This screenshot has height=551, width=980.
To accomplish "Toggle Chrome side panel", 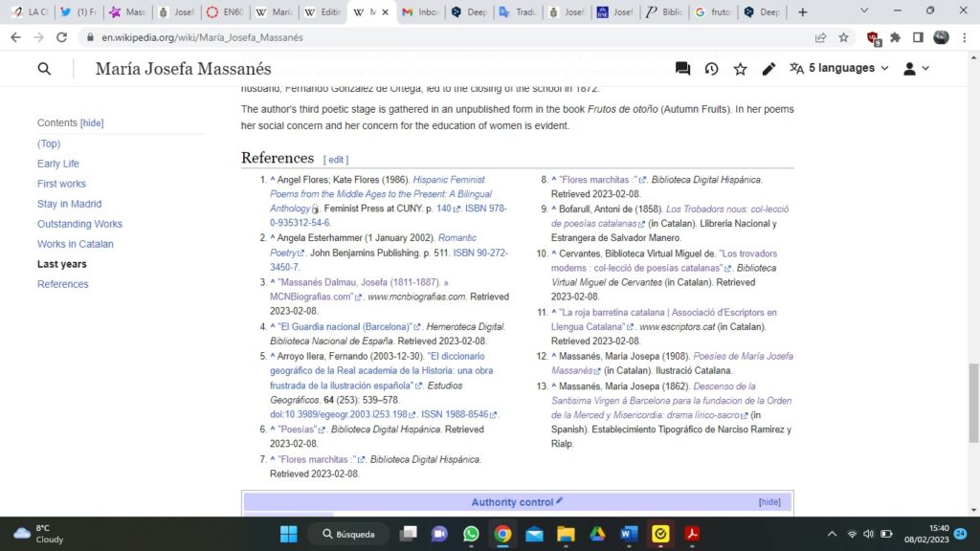I will click(x=918, y=37).
